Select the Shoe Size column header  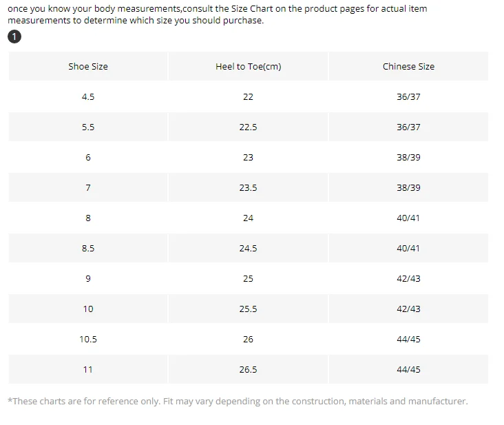tap(88, 67)
